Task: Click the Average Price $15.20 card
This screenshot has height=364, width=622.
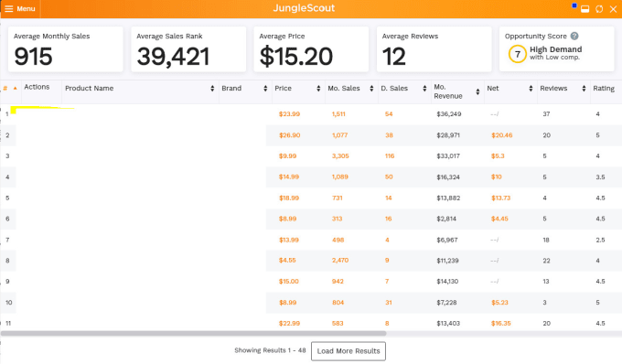Action: tap(311, 49)
